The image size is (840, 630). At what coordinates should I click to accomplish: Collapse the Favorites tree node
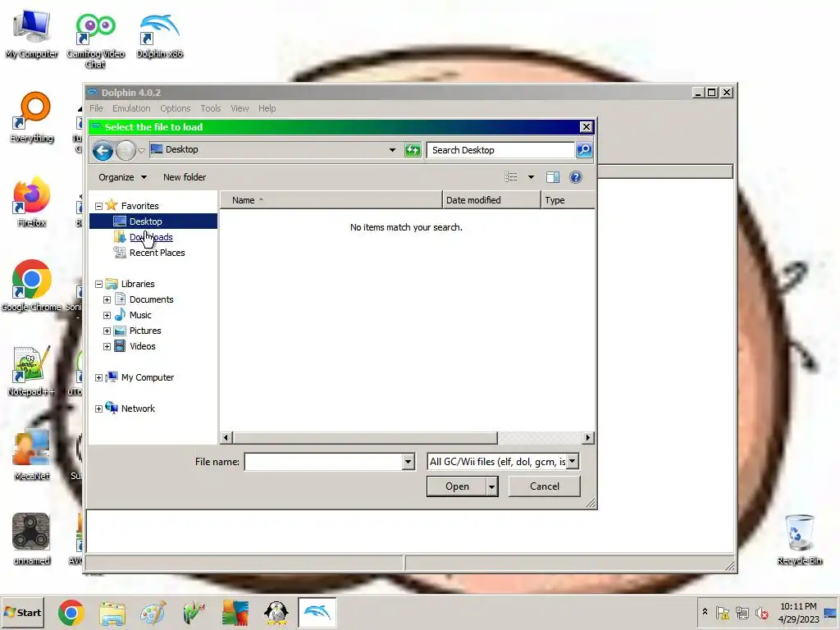(x=98, y=206)
